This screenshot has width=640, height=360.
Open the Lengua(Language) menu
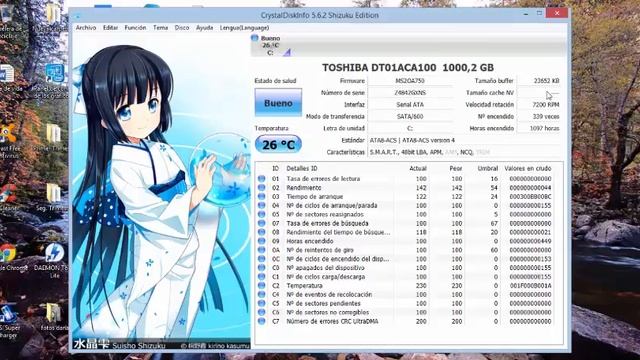[244, 28]
